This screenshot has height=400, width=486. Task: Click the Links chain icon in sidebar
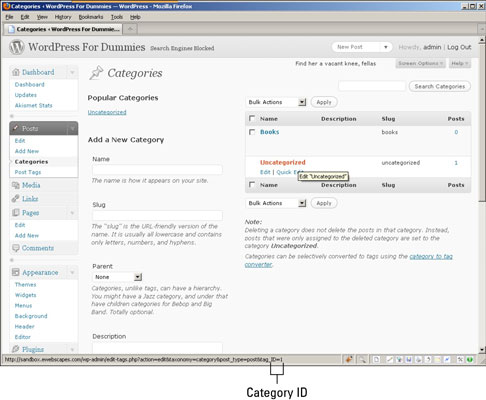tap(16, 199)
